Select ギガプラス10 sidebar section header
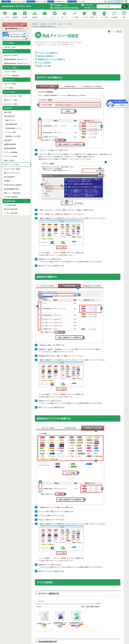Screen dimensions: 129x644 coord(17,80)
